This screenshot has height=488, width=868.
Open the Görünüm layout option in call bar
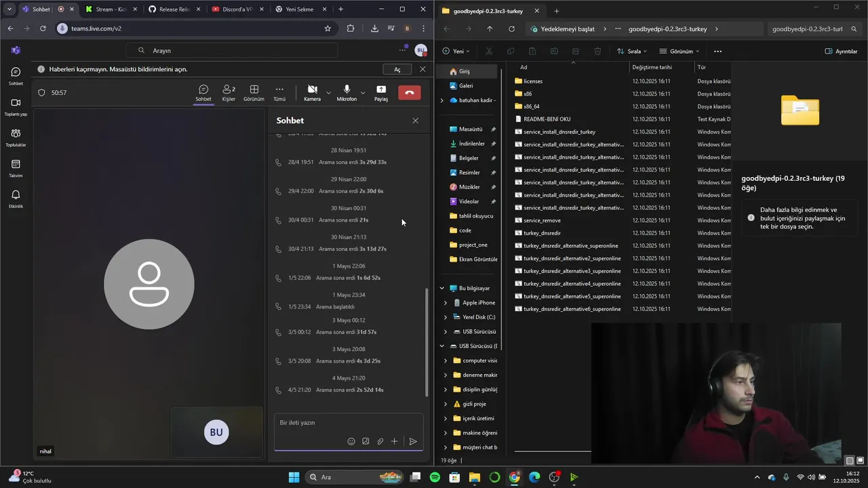[254, 94]
